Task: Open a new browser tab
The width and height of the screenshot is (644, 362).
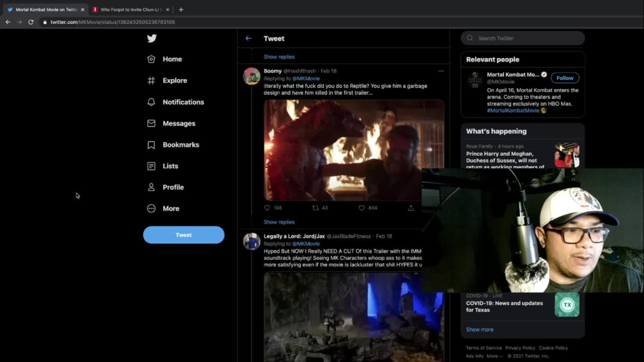Action: coord(181,10)
